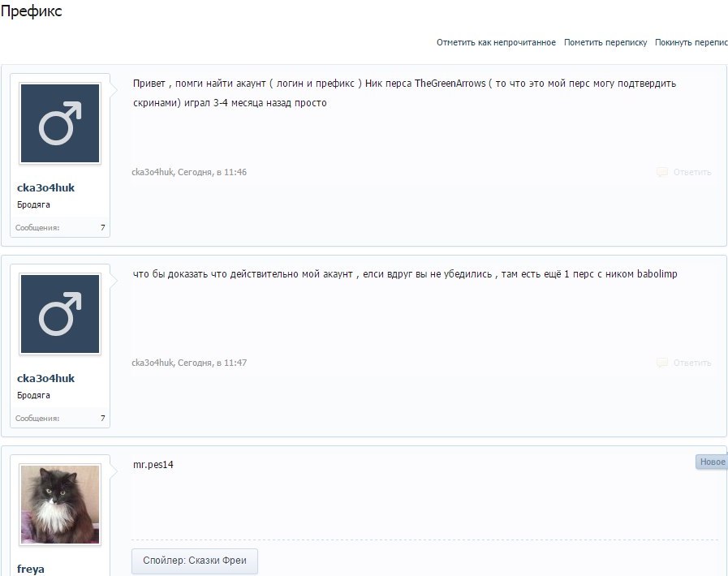Image resolution: width=728 pixels, height=576 pixels.
Task: Expand the "Спойлер: Сказки Фреи" spoiler
Action: 195,561
